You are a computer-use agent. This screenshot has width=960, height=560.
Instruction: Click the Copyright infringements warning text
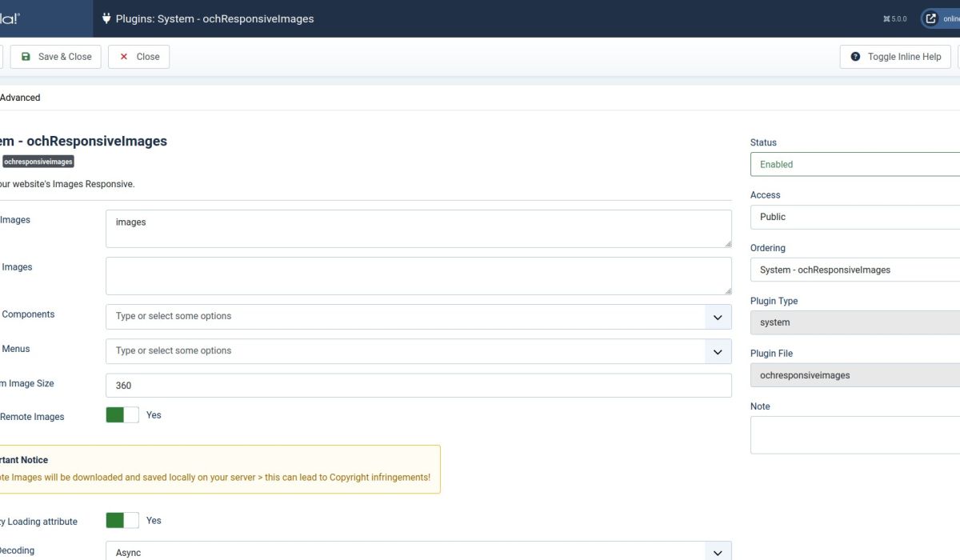215,477
